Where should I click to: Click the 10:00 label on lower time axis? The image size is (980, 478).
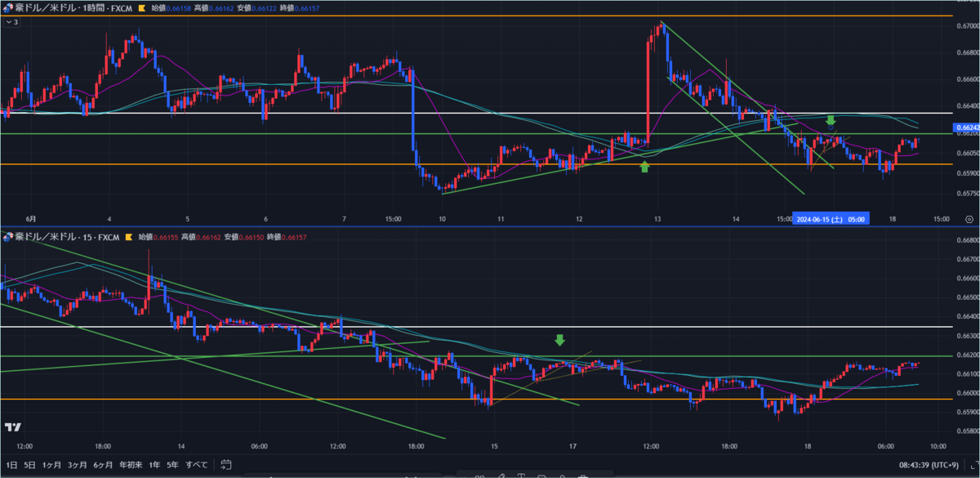[x=938, y=446]
